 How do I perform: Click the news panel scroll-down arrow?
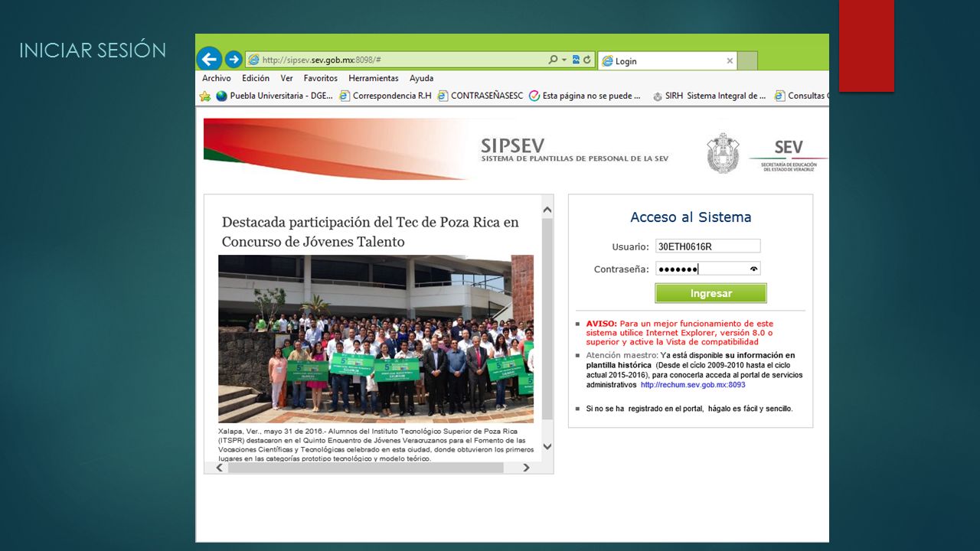[547, 446]
